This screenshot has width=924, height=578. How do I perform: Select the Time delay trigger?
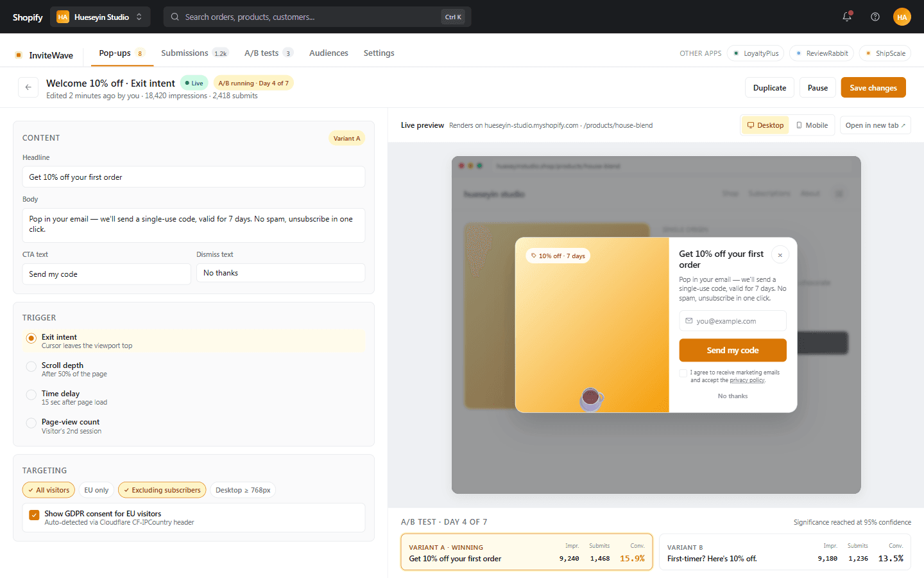tap(194, 398)
